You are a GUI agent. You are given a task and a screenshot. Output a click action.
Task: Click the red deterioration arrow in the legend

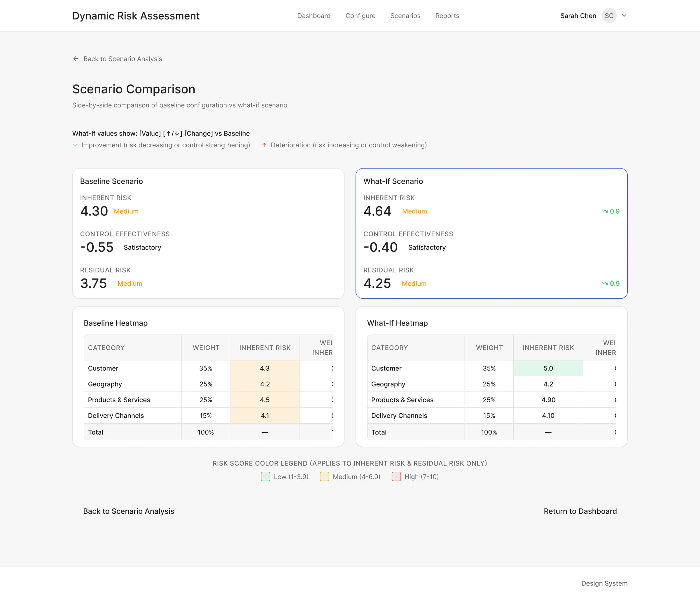[x=264, y=145]
